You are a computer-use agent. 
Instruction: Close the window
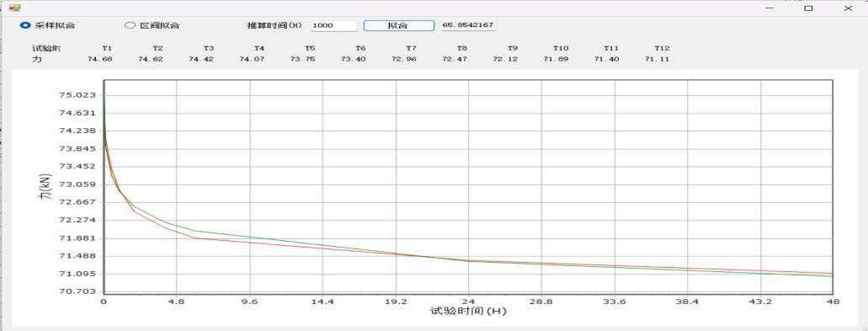tap(848, 8)
